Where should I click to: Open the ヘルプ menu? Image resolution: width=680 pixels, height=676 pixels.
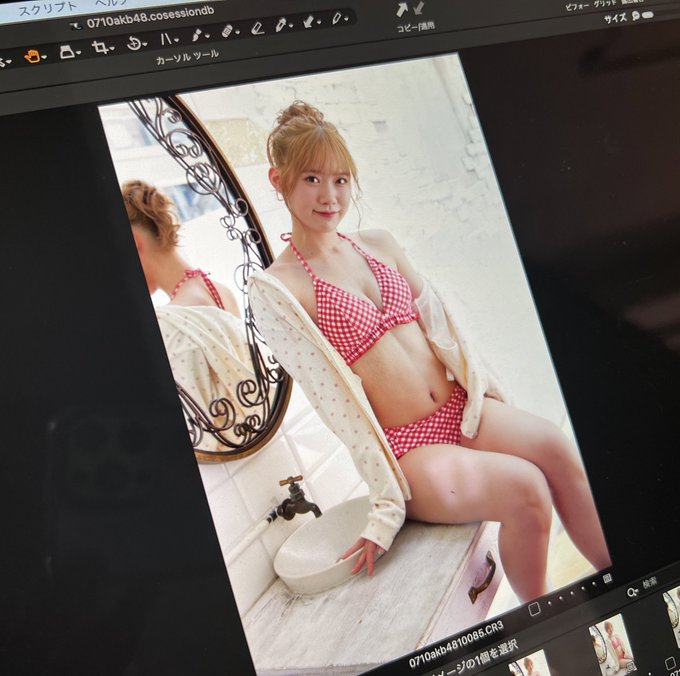tap(111, 3)
